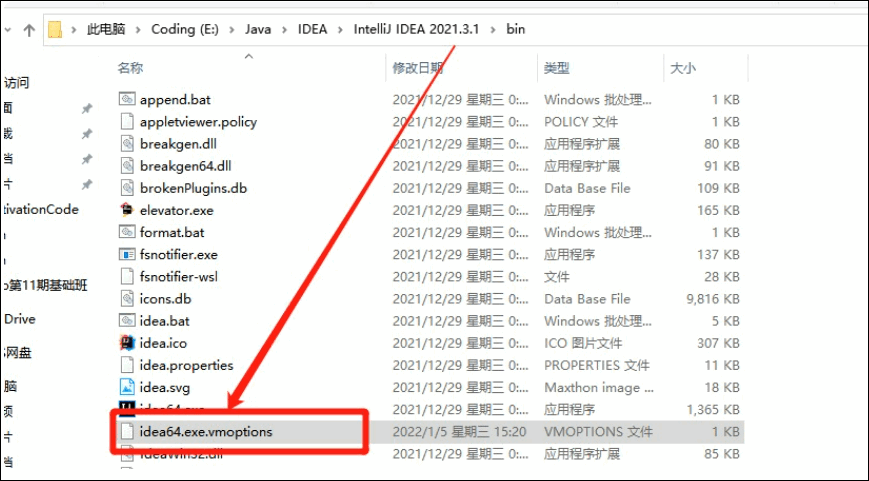869x481 pixels.
Task: Select file name append.bat
Action: coord(175,100)
